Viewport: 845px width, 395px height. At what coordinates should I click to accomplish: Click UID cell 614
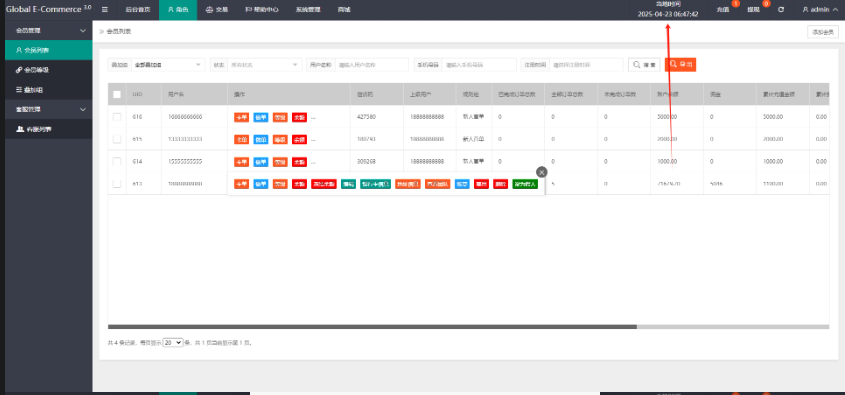coord(137,161)
